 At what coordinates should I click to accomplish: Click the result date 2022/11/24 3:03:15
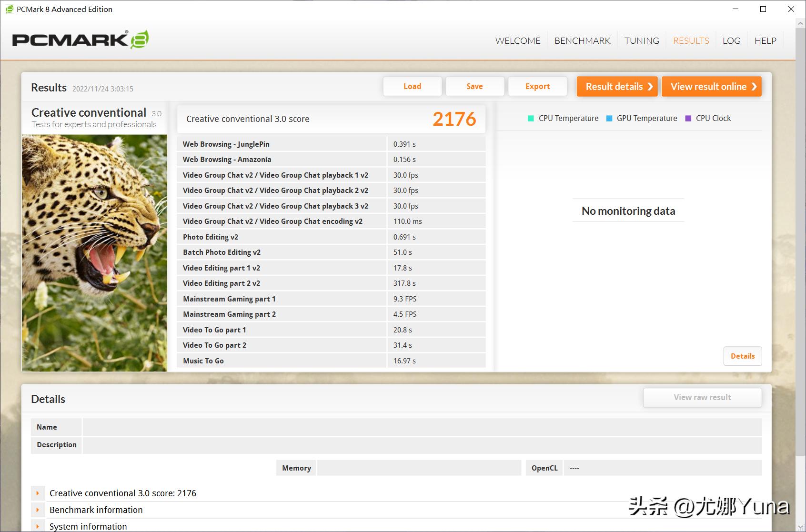[x=103, y=89]
